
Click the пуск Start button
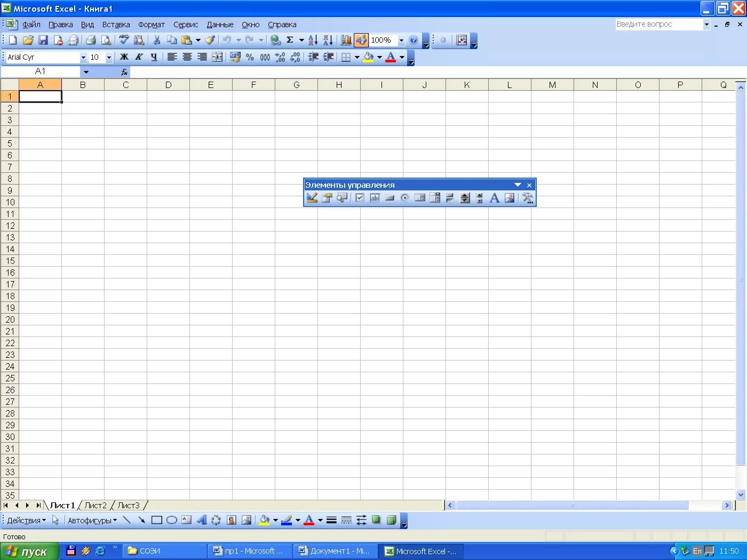(x=29, y=551)
